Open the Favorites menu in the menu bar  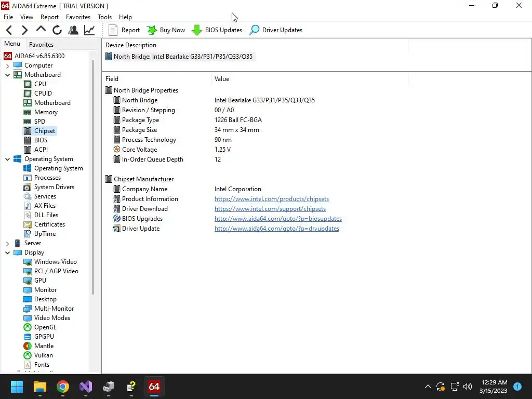78,17
